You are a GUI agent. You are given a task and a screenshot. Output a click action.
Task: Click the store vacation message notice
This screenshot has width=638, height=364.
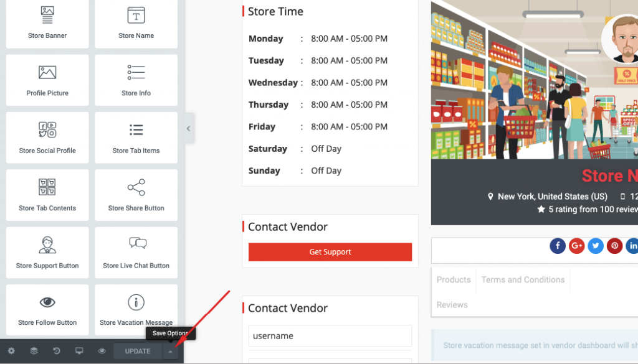tap(535, 345)
